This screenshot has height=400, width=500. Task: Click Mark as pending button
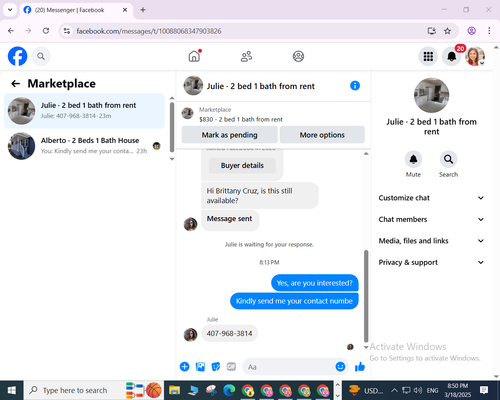click(229, 135)
